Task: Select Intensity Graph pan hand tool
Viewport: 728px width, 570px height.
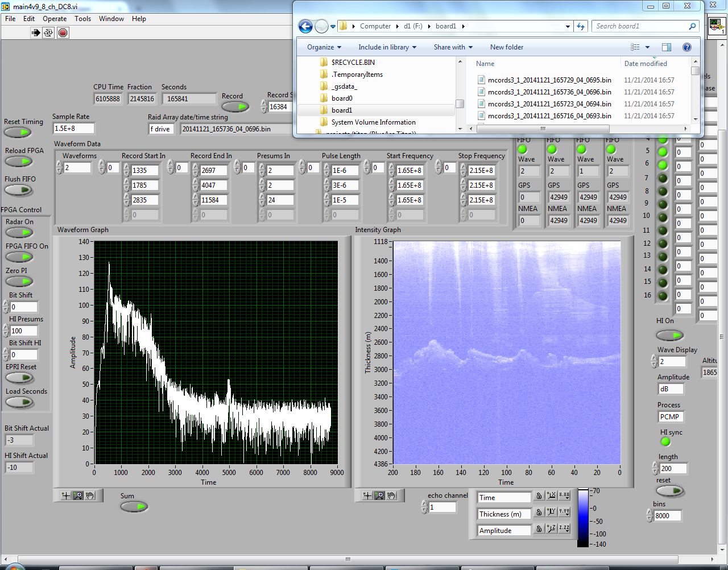Action: pos(391,495)
